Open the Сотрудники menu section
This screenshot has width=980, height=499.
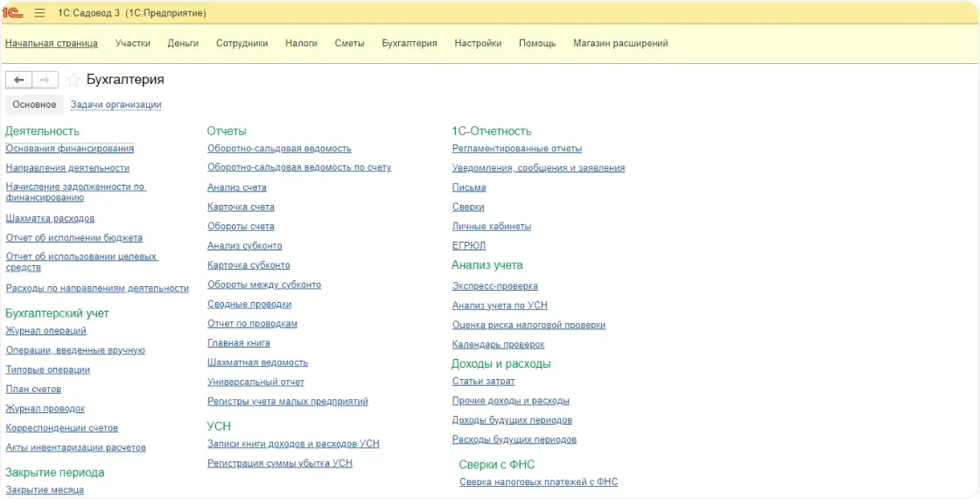(x=241, y=43)
